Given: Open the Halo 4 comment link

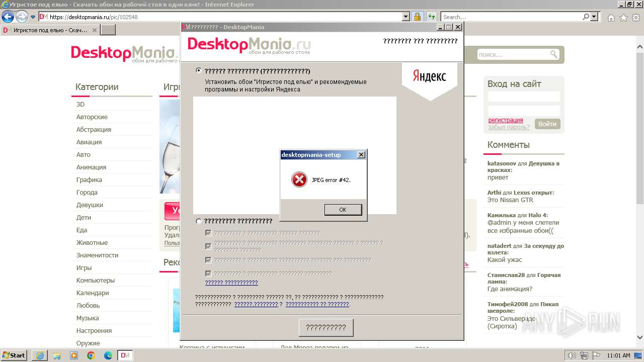Looking at the screenshot, I should point(538,215).
